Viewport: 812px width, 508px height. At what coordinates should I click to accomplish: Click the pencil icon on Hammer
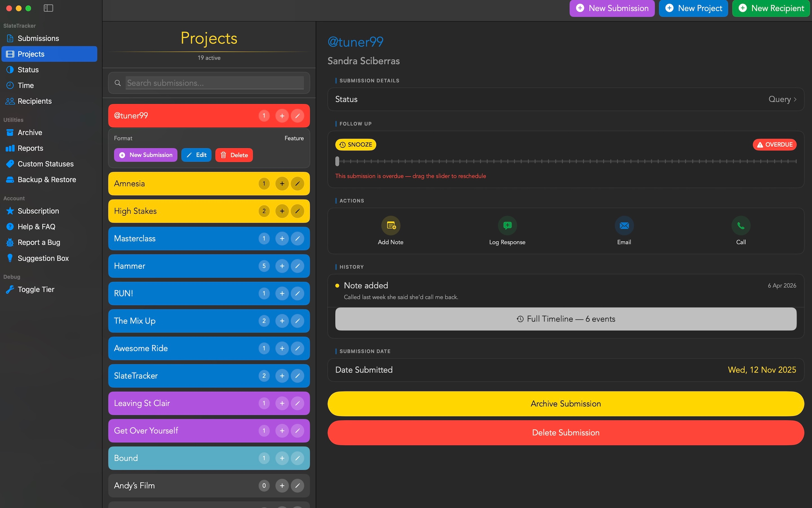tap(297, 266)
